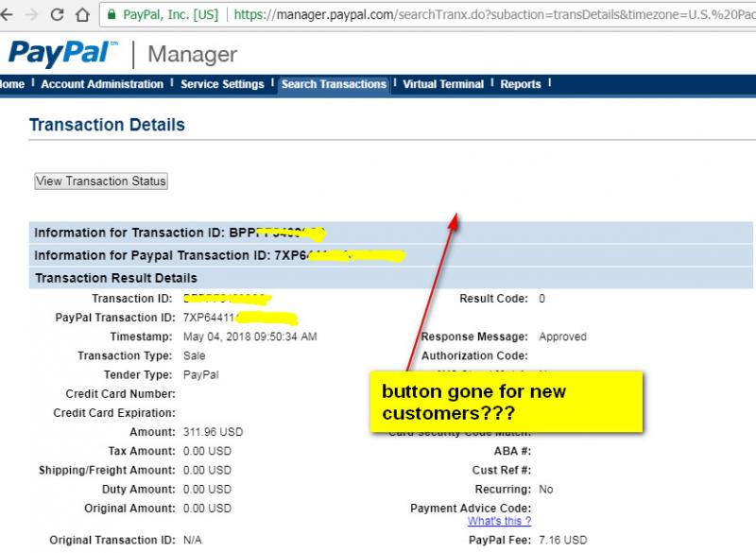Select the Amount value 311.96 USD
The image size is (756, 553).
(x=214, y=432)
